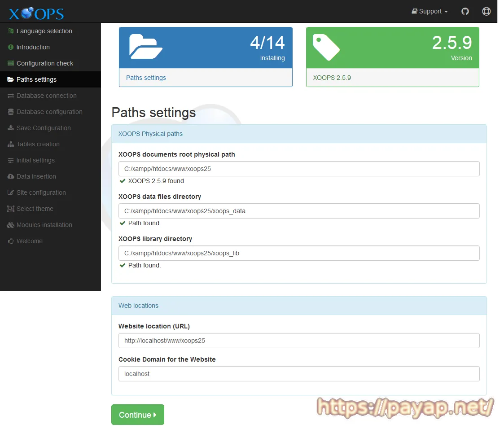
Task: Click the Tables creation sitemap icon
Action: tap(11, 144)
